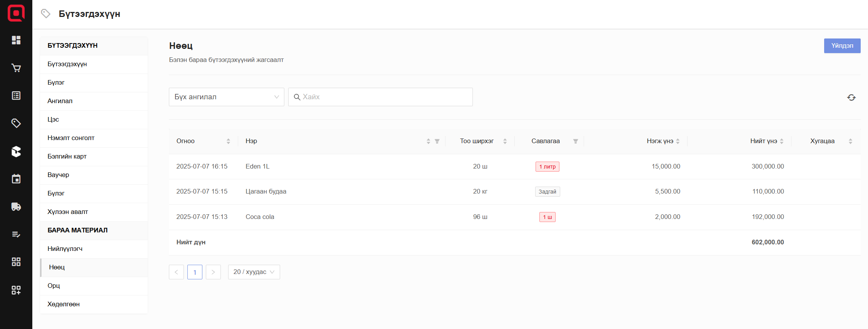Click the add-widget icon at sidebar bottom
The image size is (868, 329).
click(16, 290)
